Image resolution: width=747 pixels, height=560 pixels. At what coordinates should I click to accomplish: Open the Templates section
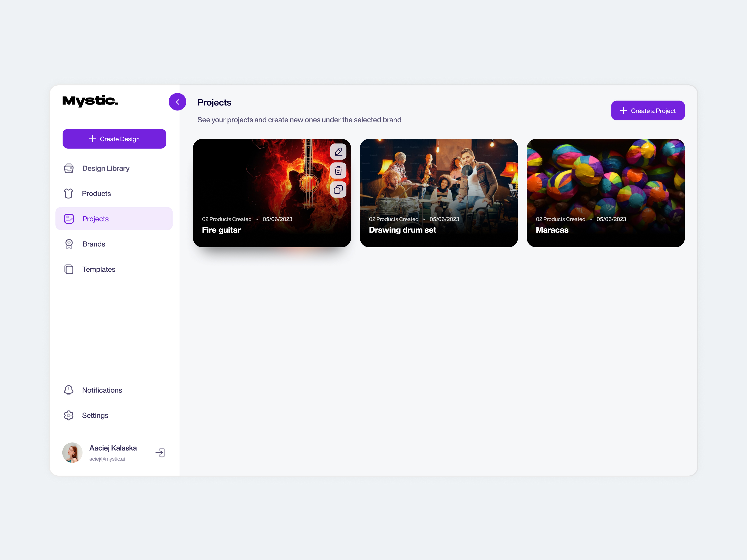114,269
